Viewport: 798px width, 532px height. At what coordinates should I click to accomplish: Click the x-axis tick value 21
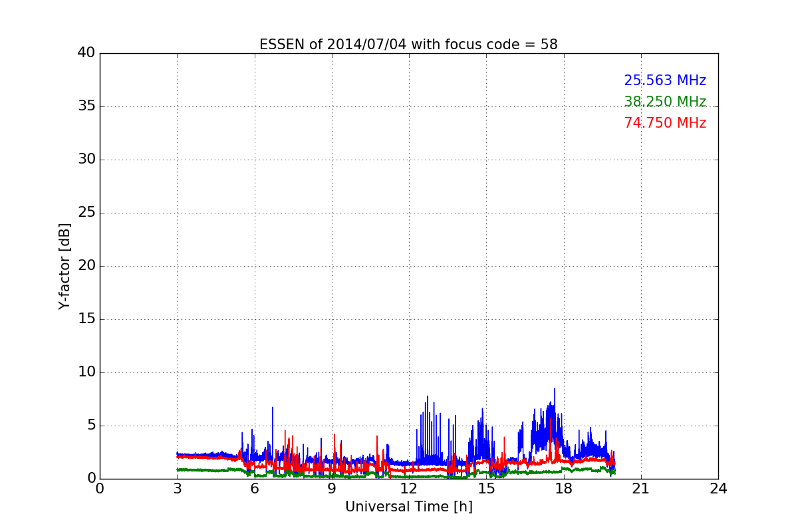pyautogui.click(x=641, y=489)
